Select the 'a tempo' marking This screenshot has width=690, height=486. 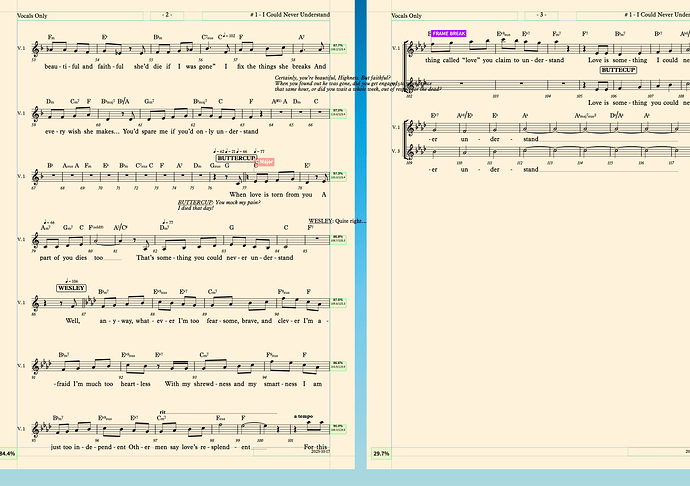pos(303,416)
